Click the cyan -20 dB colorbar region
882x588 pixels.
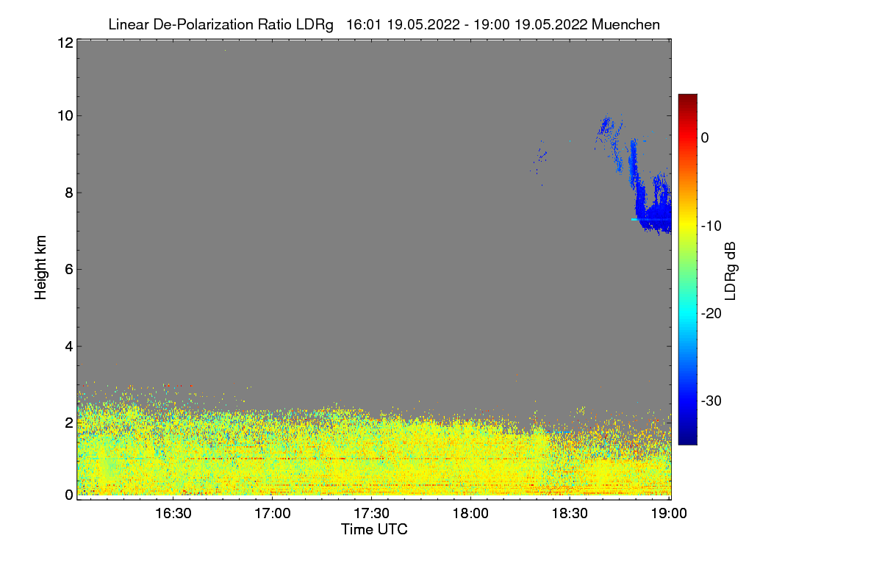coord(687,313)
